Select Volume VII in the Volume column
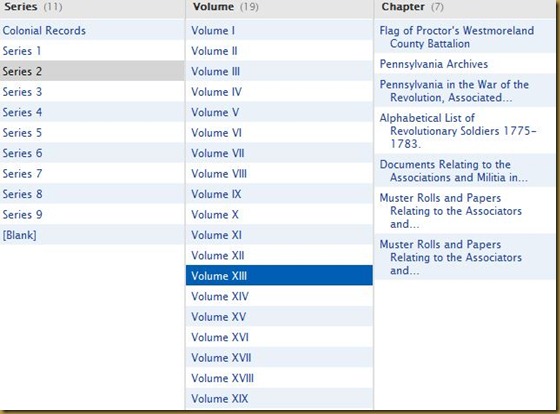 [279, 153]
